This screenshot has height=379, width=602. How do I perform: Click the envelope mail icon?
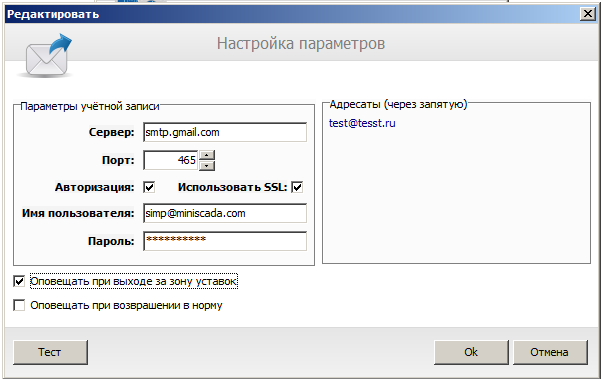tap(46, 56)
